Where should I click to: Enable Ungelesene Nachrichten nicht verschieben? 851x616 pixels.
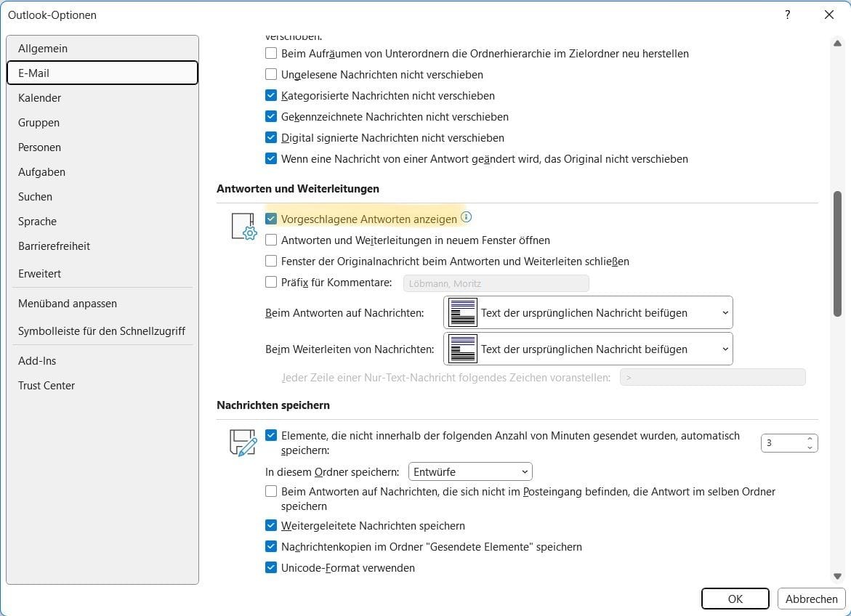click(271, 74)
